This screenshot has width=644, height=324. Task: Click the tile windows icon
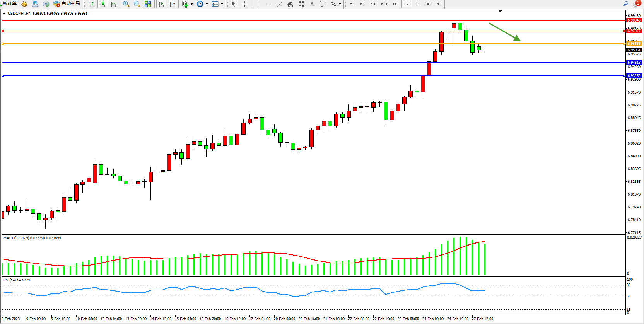pos(148,4)
